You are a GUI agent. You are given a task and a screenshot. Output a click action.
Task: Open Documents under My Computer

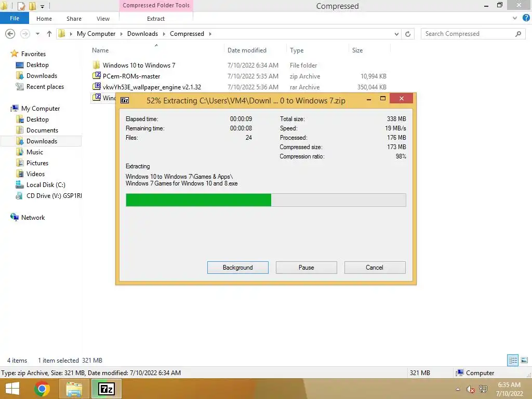[42, 130]
